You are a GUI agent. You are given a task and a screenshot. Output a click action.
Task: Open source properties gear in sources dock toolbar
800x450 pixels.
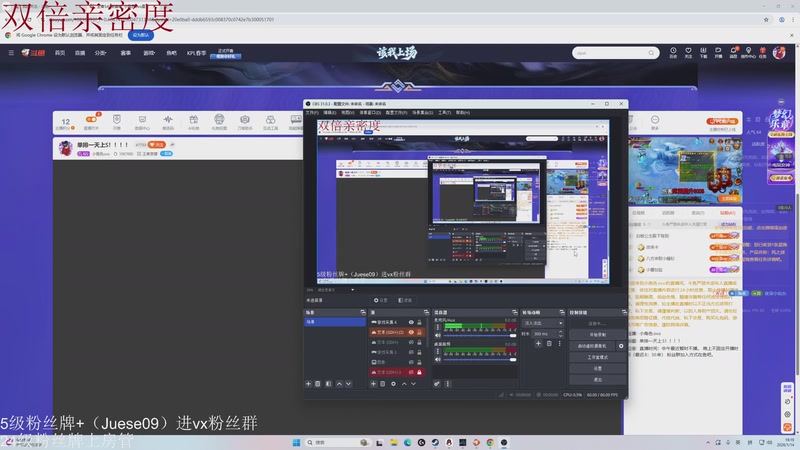click(x=393, y=384)
